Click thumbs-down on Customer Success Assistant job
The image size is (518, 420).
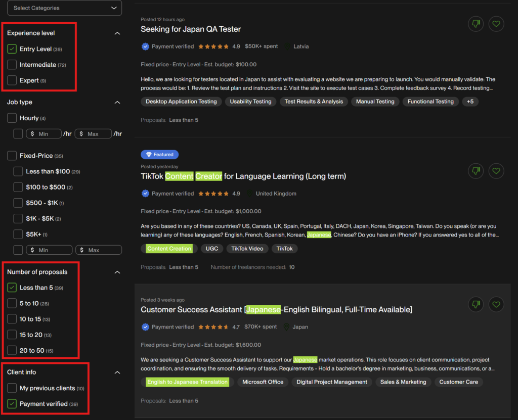(x=476, y=304)
